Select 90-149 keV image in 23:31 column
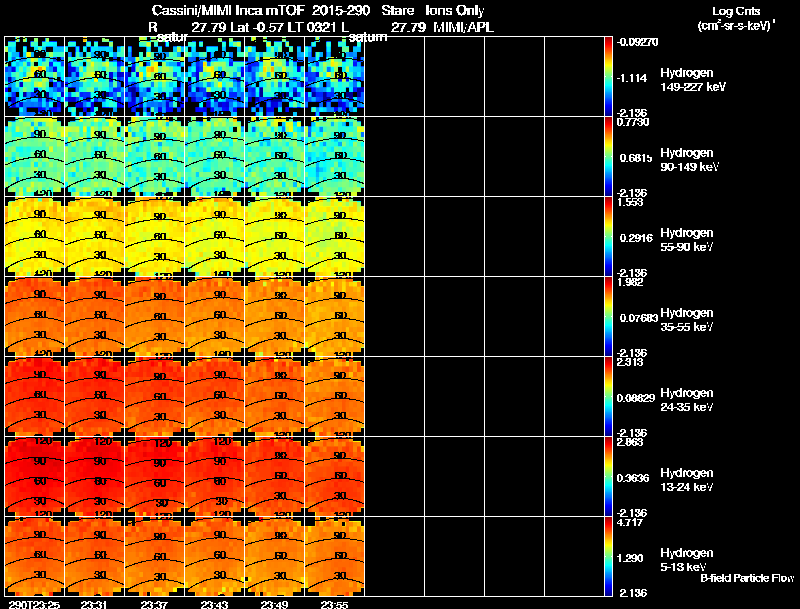The width and height of the screenshot is (800, 609). click(94, 157)
